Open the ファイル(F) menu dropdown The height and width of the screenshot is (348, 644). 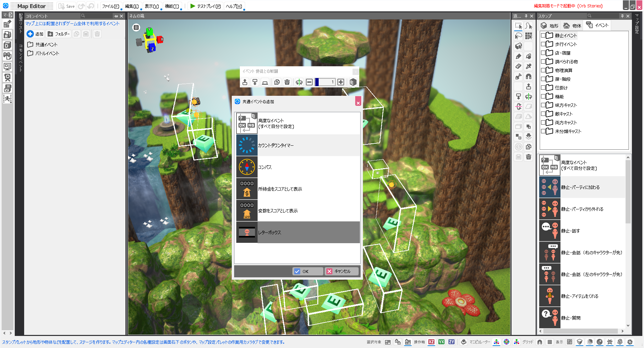click(x=110, y=6)
